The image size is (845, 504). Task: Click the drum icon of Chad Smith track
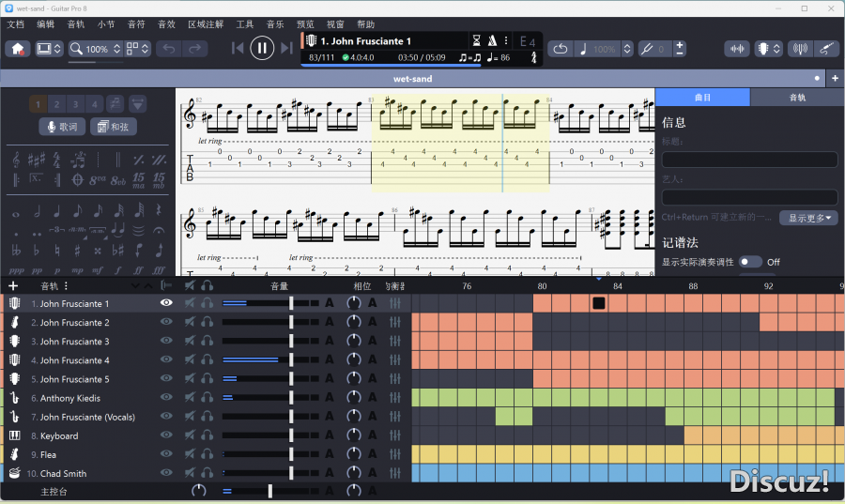(15, 474)
